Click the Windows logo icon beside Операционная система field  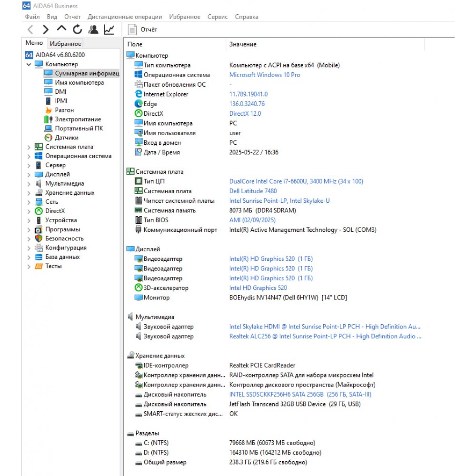(x=139, y=75)
